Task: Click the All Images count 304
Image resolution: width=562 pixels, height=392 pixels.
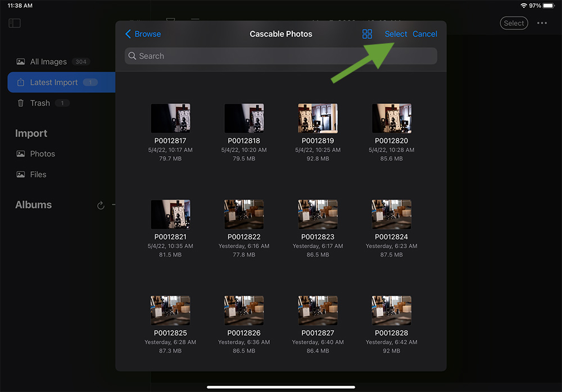Action: point(80,62)
